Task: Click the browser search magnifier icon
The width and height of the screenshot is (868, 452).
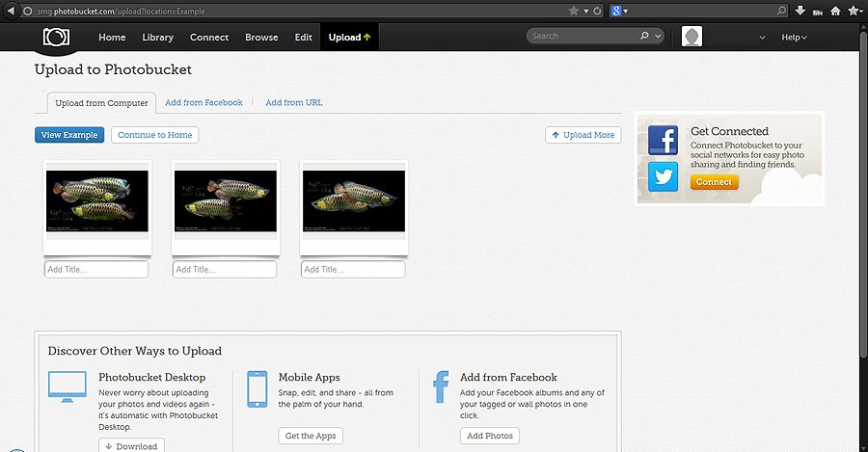Action: 781,10
